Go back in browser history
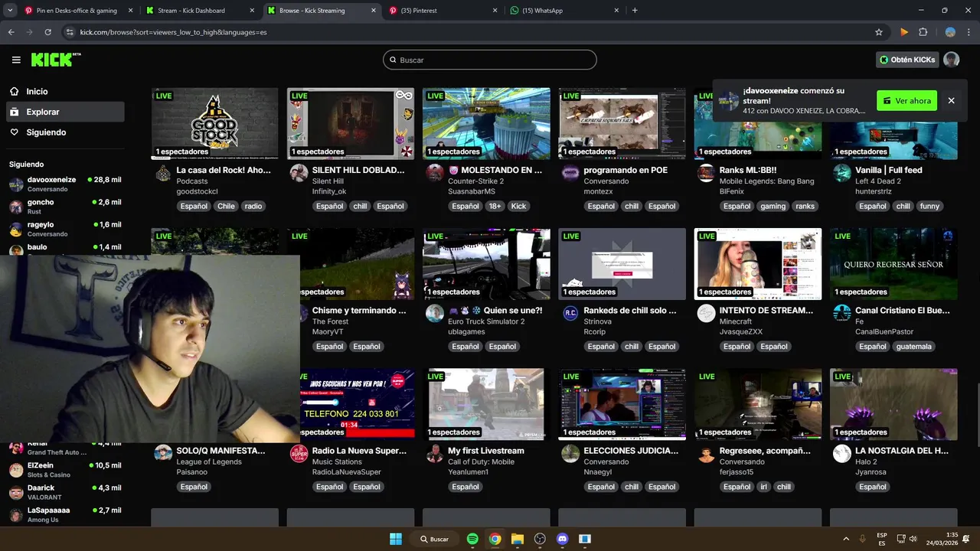 [x=11, y=32]
